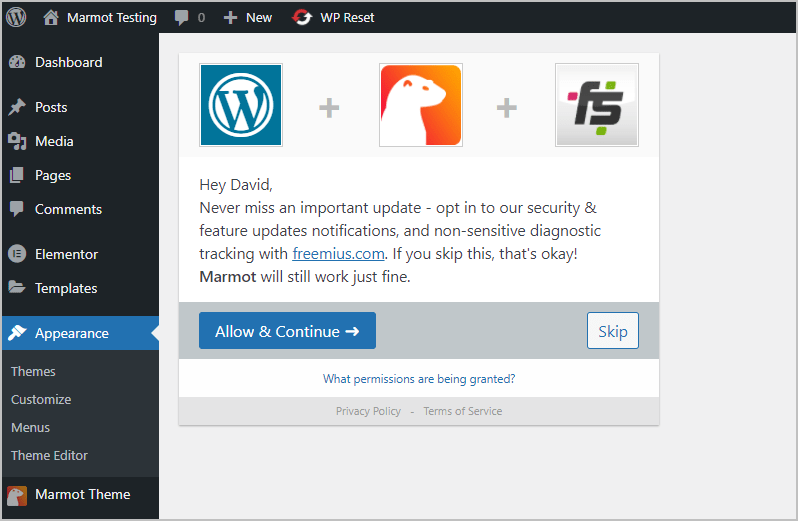Expand What permissions are being granted
The height and width of the screenshot is (521, 798).
pyautogui.click(x=419, y=379)
